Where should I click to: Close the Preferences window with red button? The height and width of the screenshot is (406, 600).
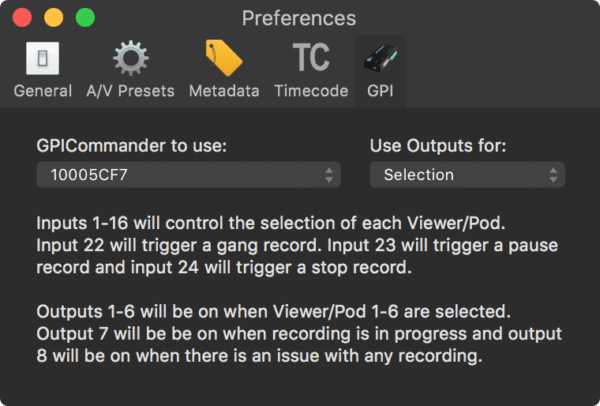22,17
